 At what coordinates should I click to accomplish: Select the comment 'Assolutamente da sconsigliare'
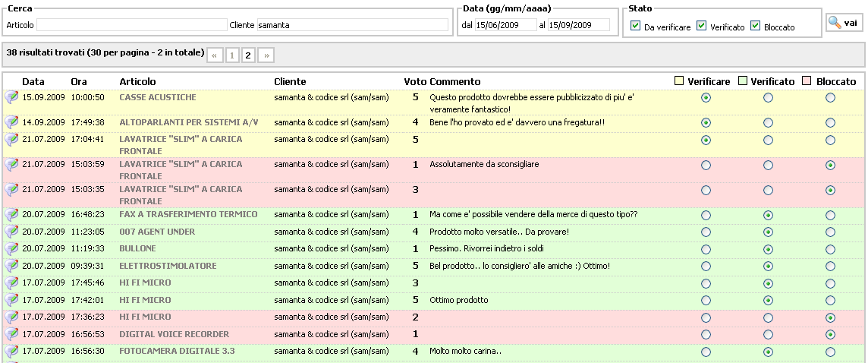(484, 165)
